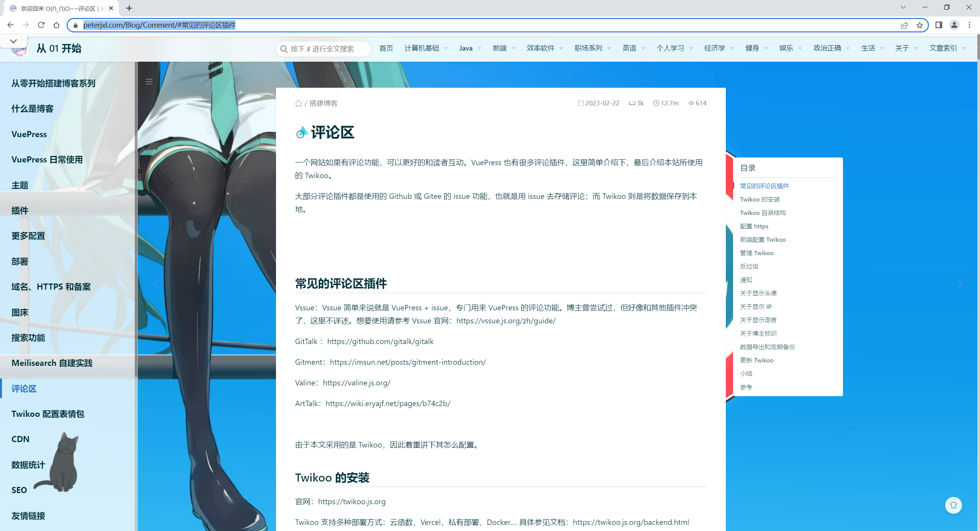Focus the full-text search input
The width and height of the screenshot is (980, 531).
323,49
